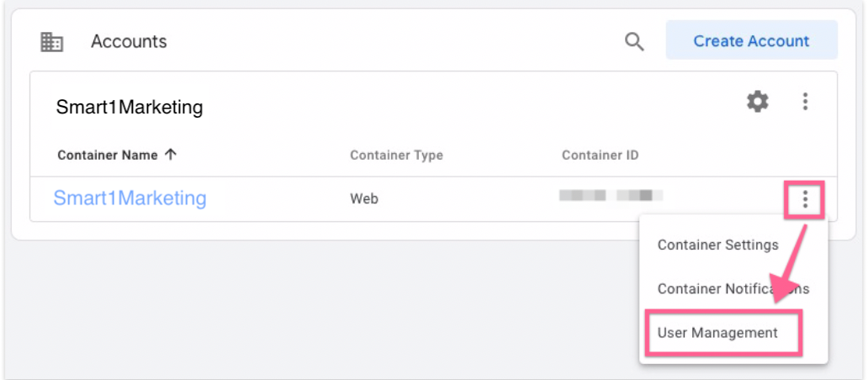This screenshot has width=868, height=380.
Task: Open the accounts search magnifier
Action: (634, 41)
